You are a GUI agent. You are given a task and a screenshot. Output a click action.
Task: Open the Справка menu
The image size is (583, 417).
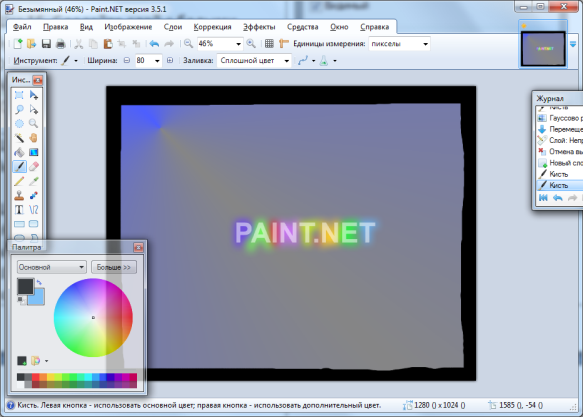click(374, 27)
